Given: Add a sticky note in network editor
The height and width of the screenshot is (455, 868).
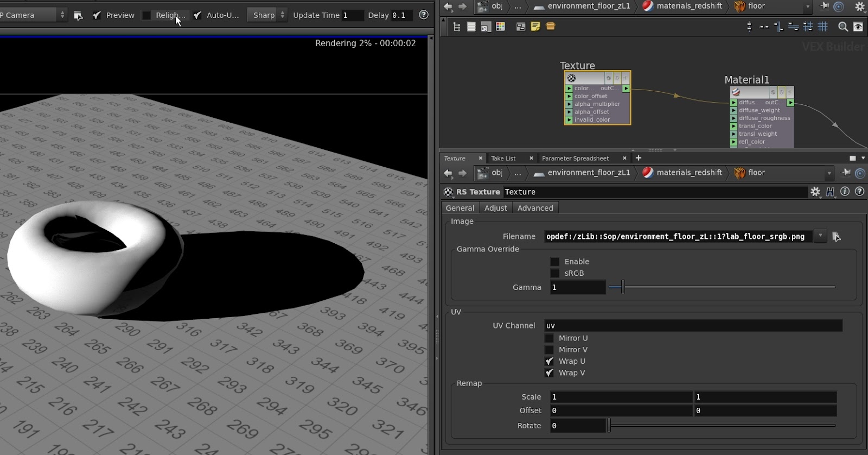Looking at the screenshot, I should tap(535, 27).
